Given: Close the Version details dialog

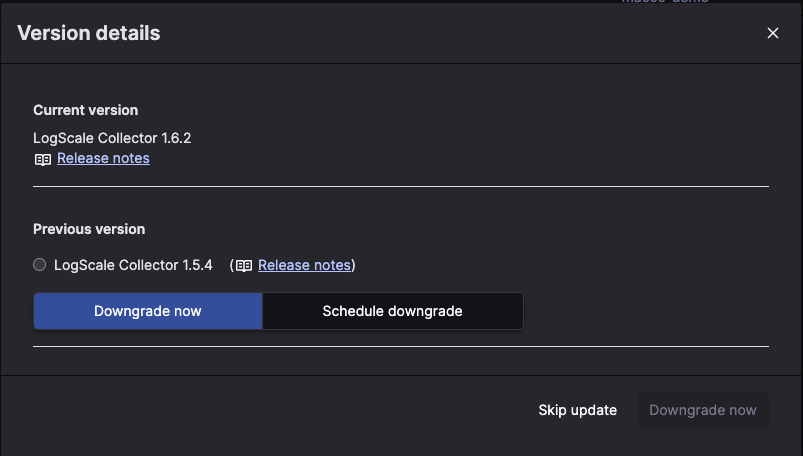Looking at the screenshot, I should tap(773, 33).
